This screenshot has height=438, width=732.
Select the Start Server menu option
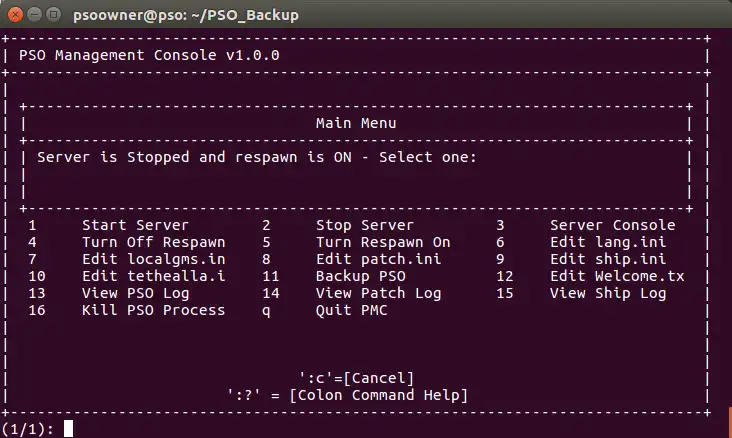click(x=135, y=225)
